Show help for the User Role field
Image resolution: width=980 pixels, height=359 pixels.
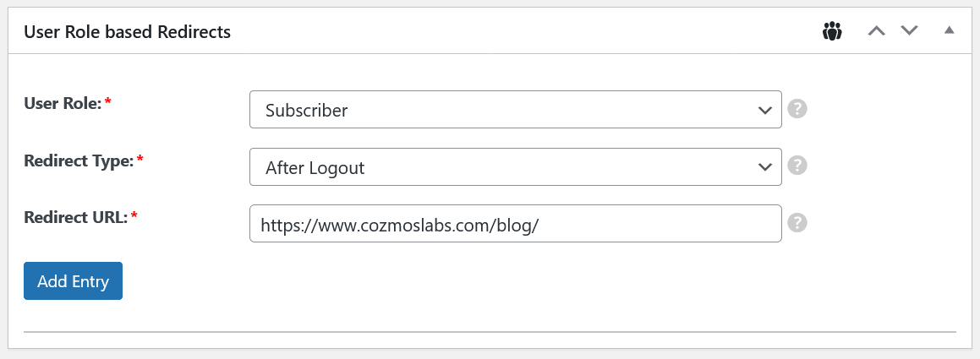click(x=797, y=110)
